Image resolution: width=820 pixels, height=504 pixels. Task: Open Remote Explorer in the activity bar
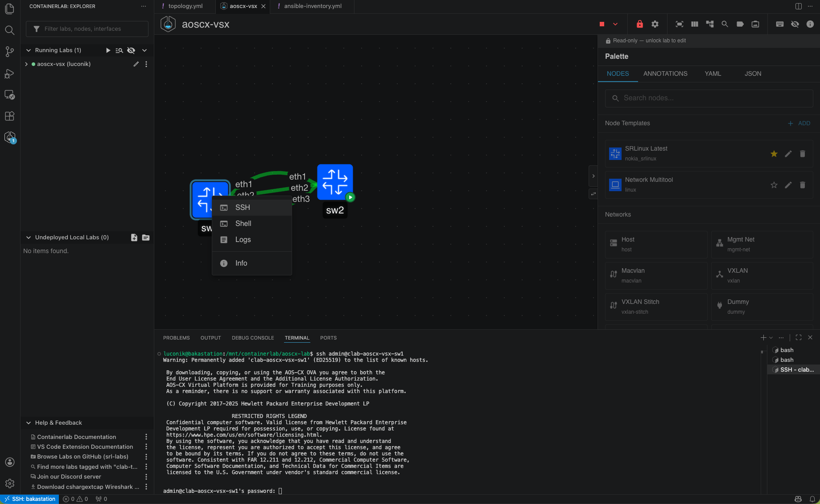[x=9, y=94]
